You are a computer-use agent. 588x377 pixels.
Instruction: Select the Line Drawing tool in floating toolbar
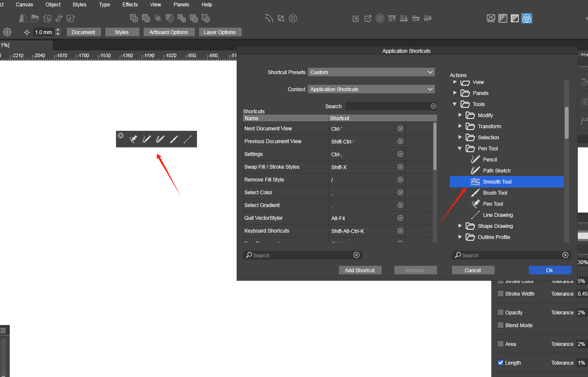[x=188, y=139]
